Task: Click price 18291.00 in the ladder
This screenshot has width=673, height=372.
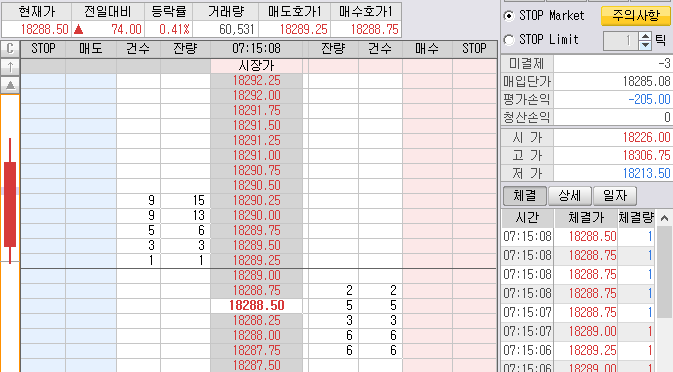Action: click(x=257, y=156)
